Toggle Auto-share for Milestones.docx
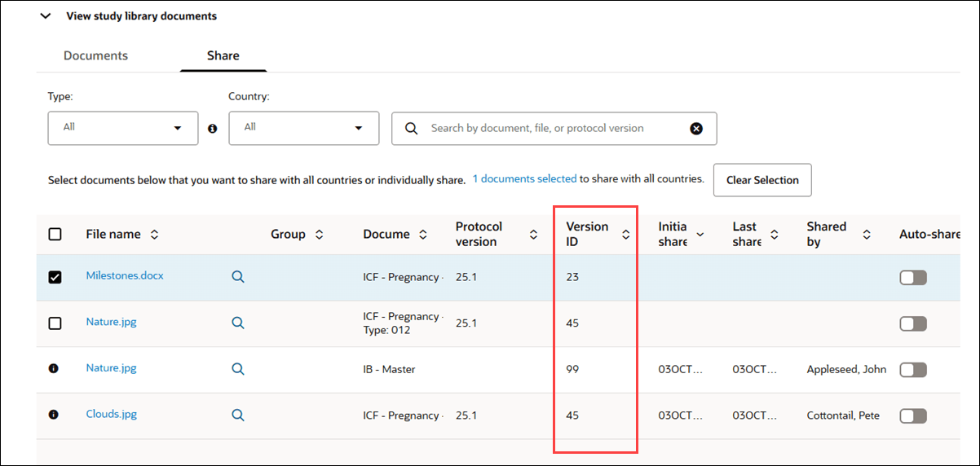The height and width of the screenshot is (466, 980). point(913,278)
